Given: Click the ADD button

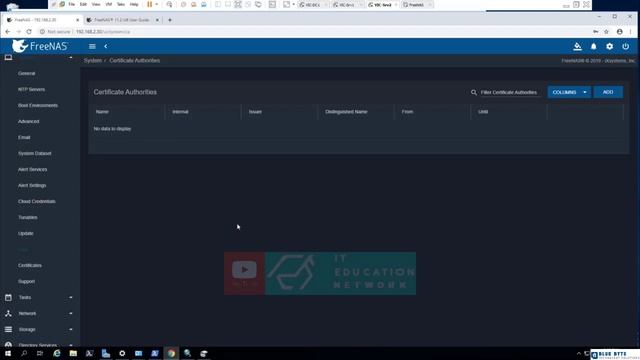Looking at the screenshot, I should [608, 92].
